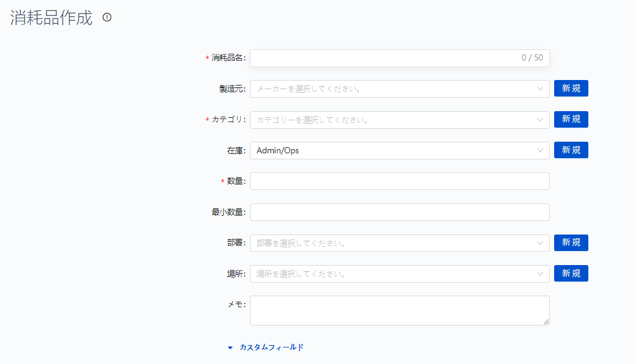Click 新規 next to the 場所 field

(x=571, y=273)
